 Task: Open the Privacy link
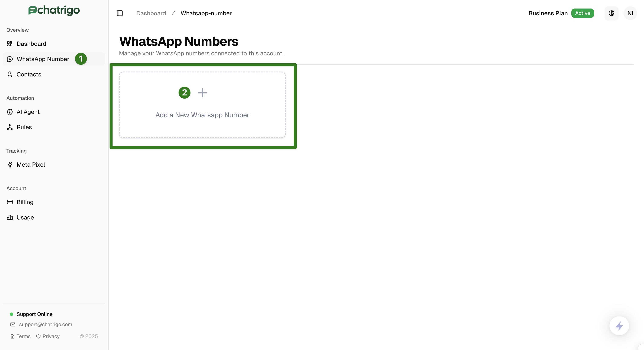click(x=51, y=336)
